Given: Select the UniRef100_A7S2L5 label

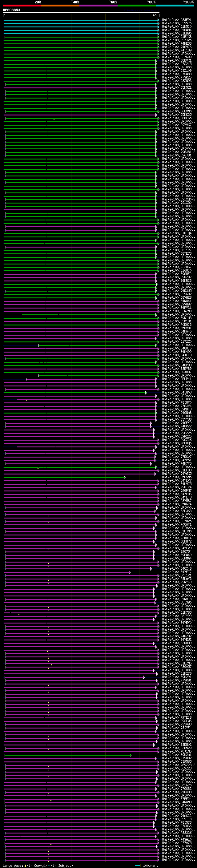Looking at the screenshot, I should coord(177,64).
